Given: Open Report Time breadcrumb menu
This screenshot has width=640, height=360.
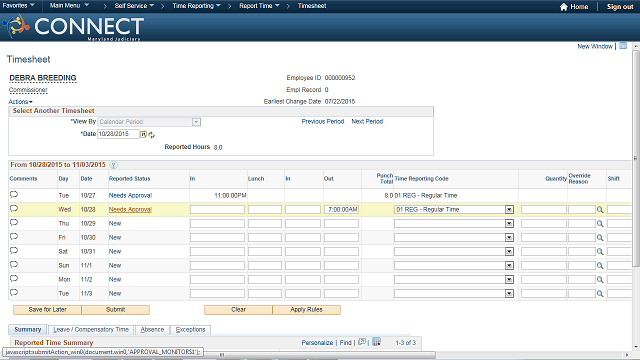Looking at the screenshot, I should [259, 6].
